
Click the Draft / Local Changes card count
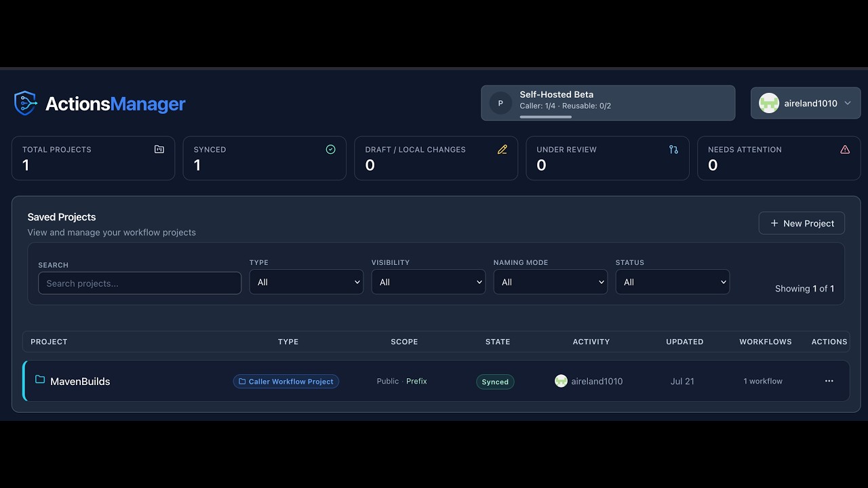(x=370, y=165)
